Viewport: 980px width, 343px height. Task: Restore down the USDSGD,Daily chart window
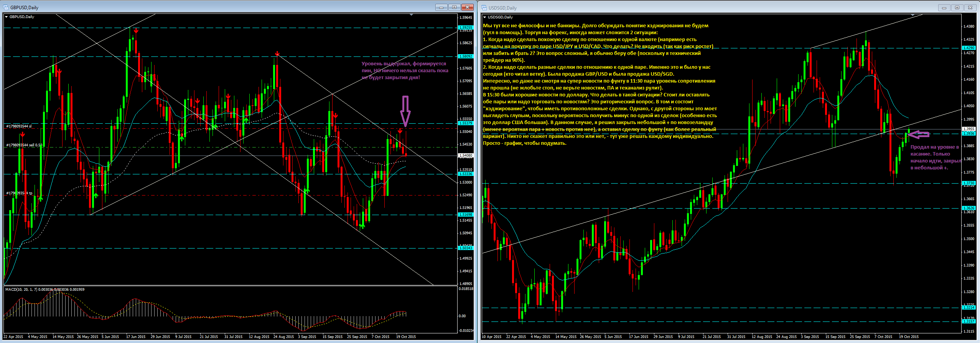tap(957, 8)
